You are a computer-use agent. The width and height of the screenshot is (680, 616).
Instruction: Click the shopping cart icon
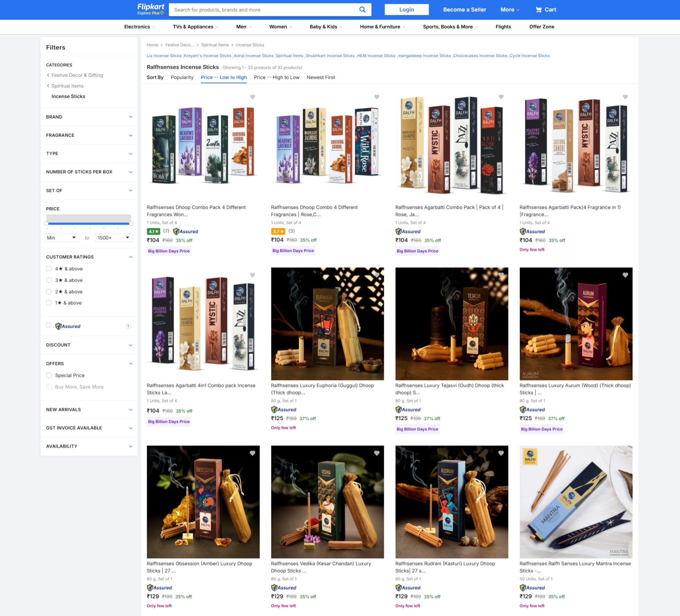(x=539, y=10)
